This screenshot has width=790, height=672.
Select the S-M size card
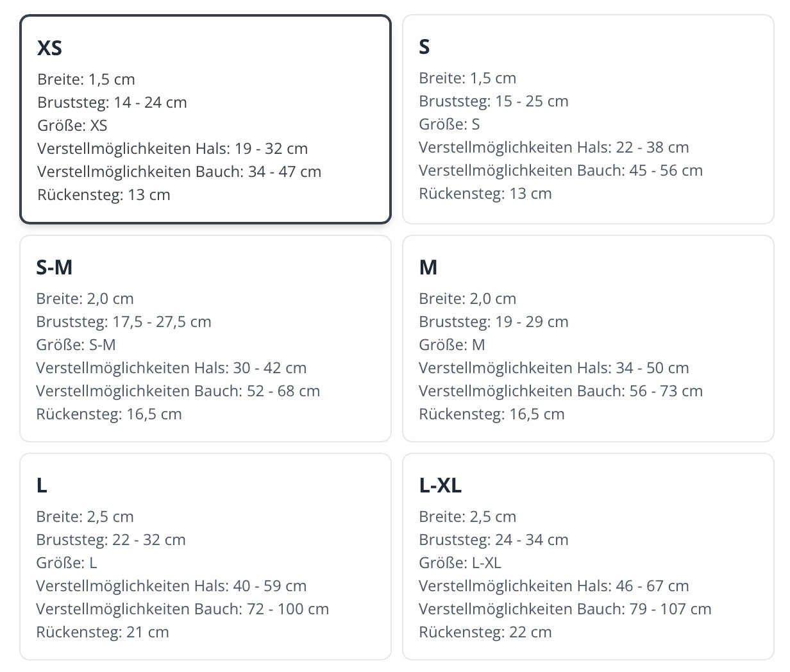point(205,339)
